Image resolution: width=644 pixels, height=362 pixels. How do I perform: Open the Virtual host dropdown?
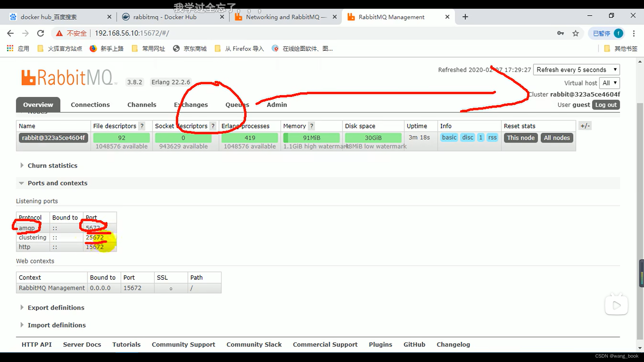[x=609, y=83]
